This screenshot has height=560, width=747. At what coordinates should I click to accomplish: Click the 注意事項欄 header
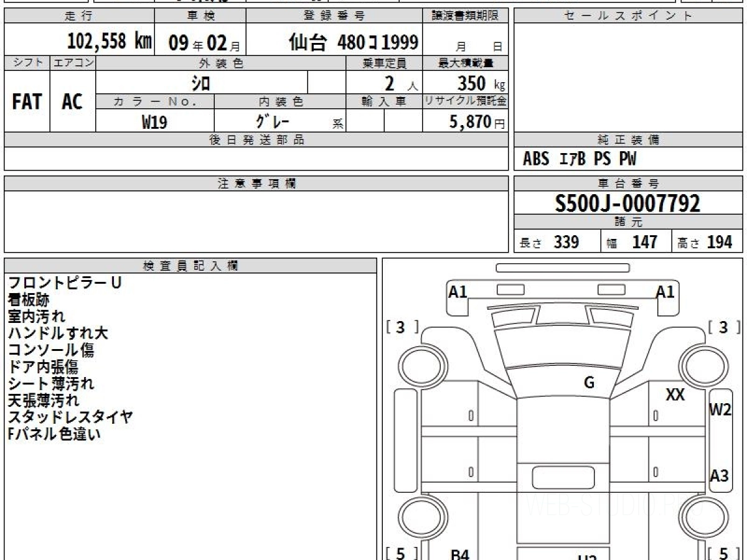pos(256,184)
